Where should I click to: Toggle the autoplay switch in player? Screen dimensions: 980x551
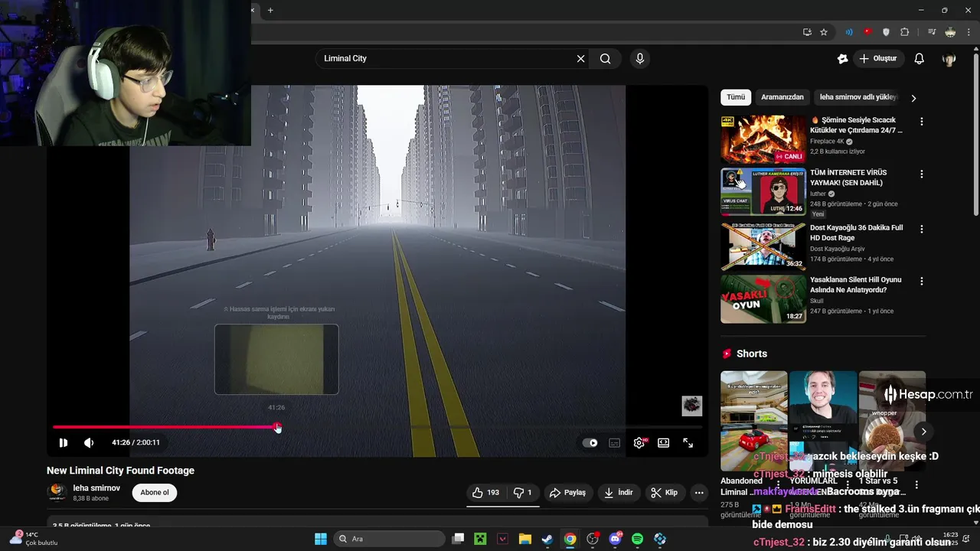click(x=590, y=442)
